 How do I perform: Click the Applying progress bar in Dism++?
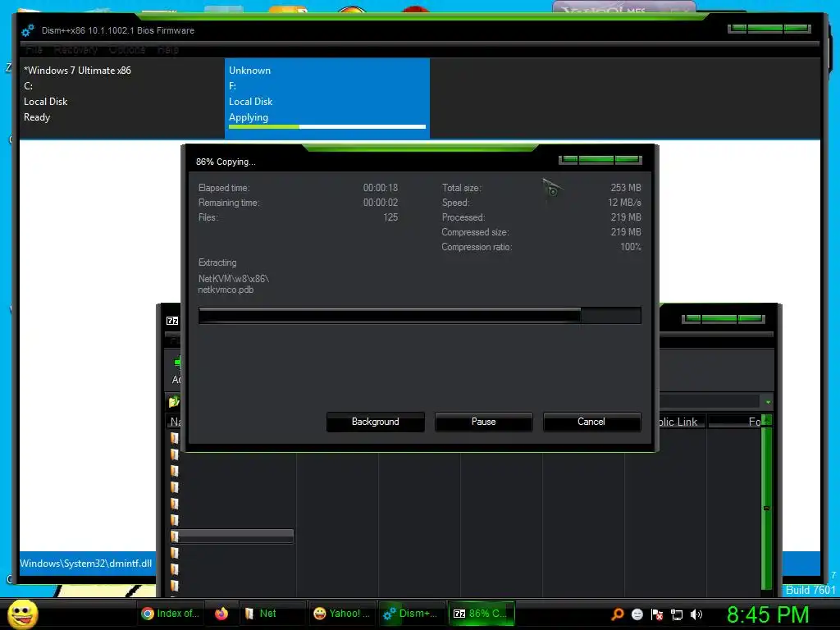click(x=326, y=127)
